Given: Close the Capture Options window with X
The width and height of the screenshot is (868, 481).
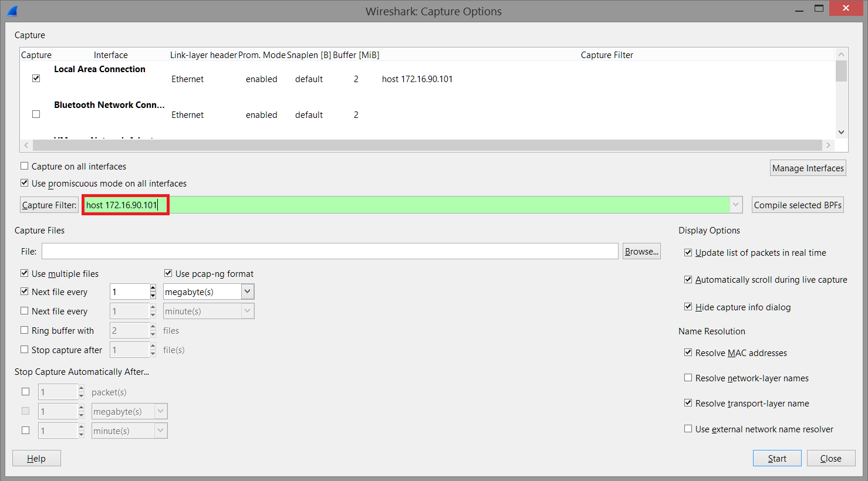Looking at the screenshot, I should coord(846,8).
